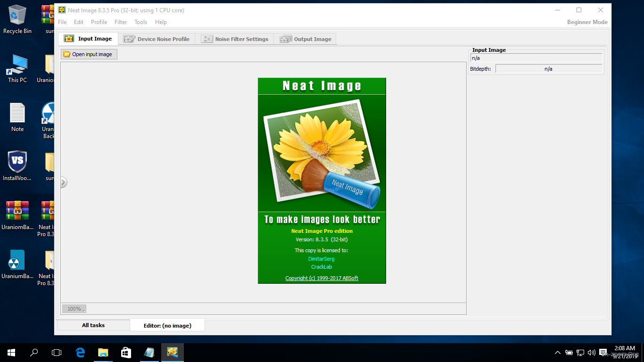Viewport: 644px width, 362px height.
Task: Click the Bitdepth n/a value field
Action: pyautogui.click(x=548, y=69)
